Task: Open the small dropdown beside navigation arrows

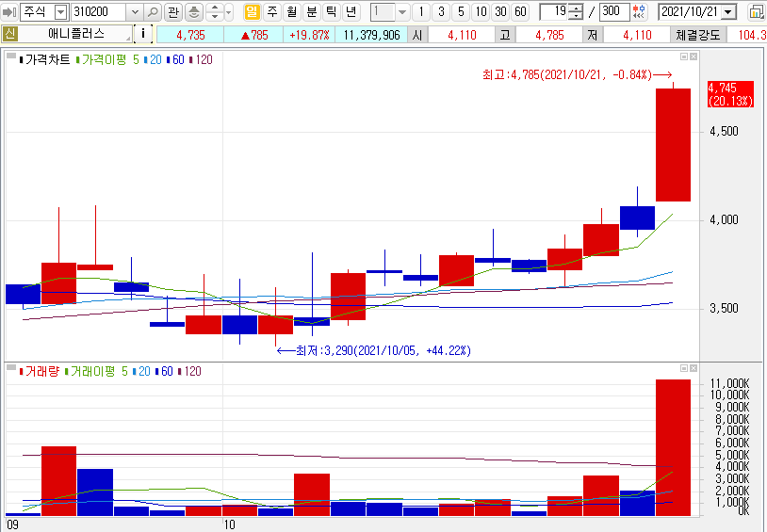Action: [x=228, y=11]
